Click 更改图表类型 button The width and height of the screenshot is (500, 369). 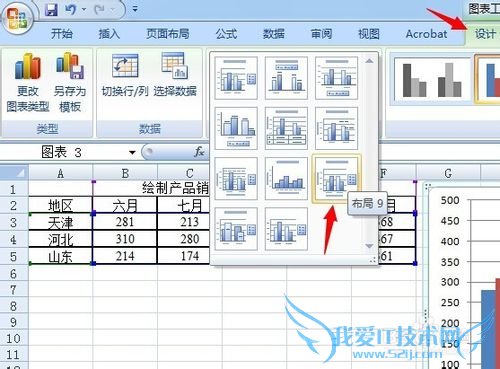28,82
